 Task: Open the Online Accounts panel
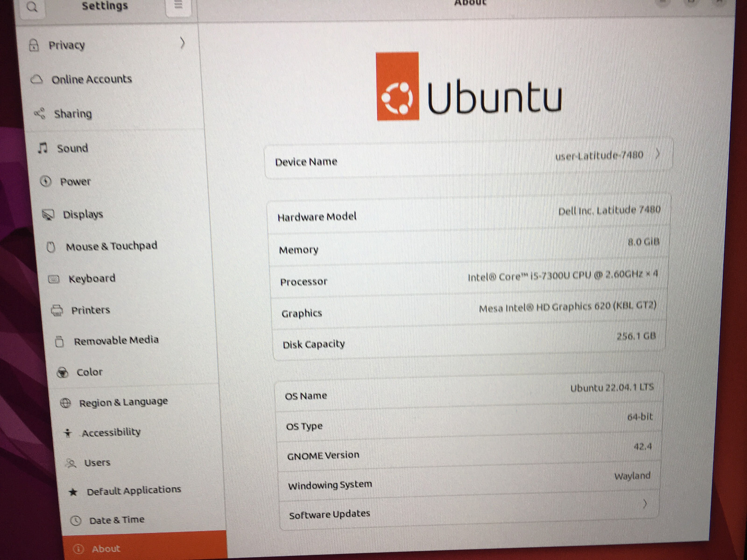[111, 79]
